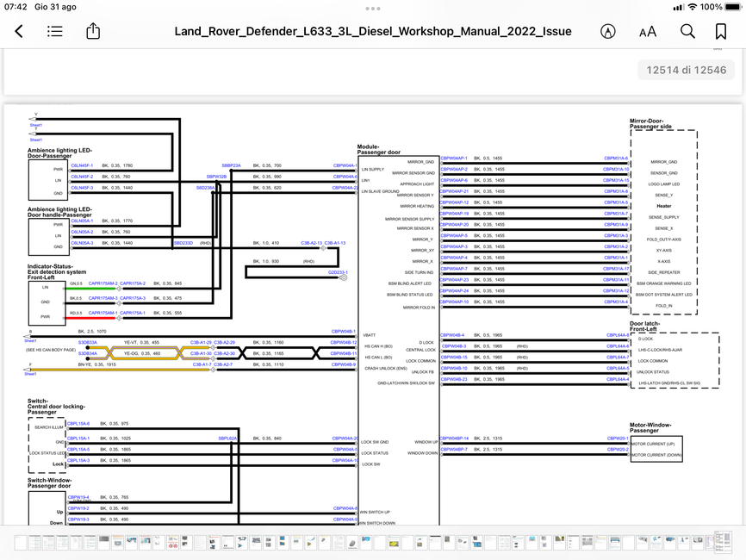Tap SEARCH ILLUM pin on locking switch

pos(48,427)
